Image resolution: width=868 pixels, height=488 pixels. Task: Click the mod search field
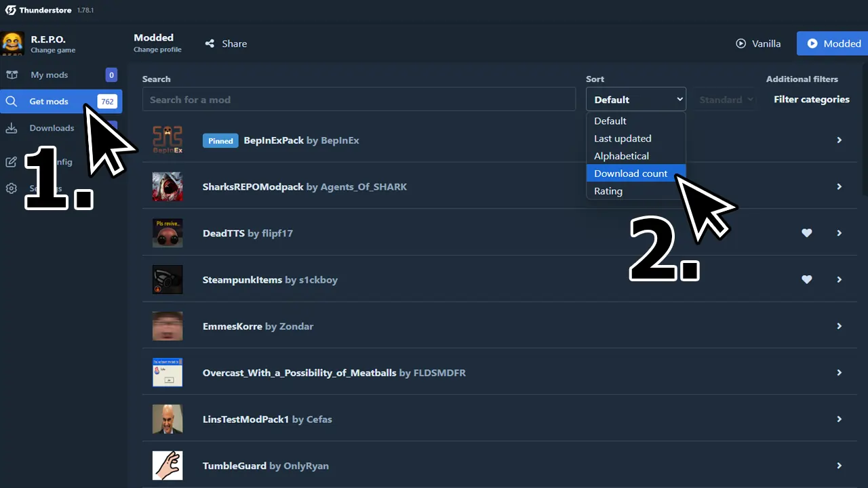click(359, 99)
